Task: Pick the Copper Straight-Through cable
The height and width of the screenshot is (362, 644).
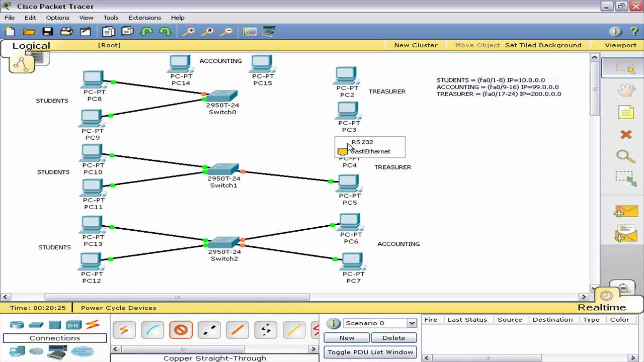Action: click(181, 330)
